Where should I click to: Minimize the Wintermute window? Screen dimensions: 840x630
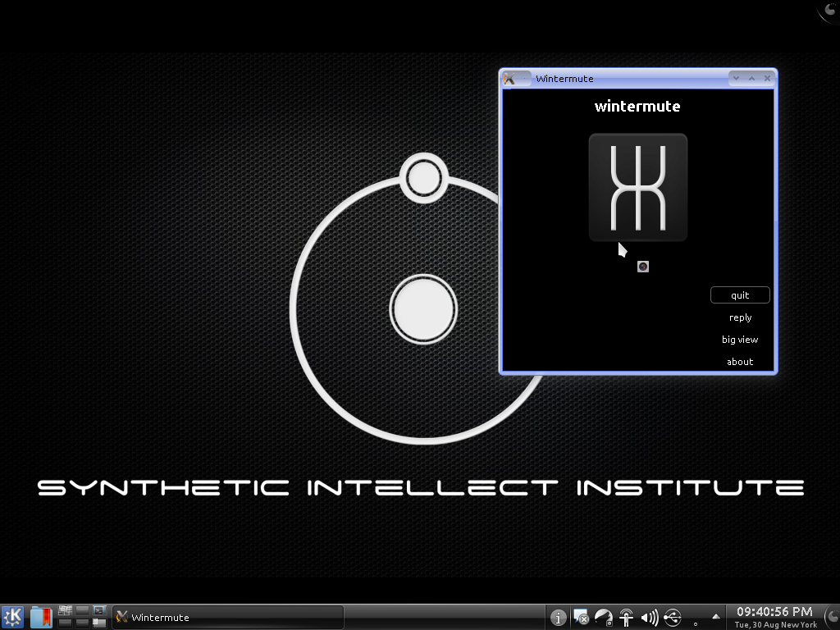[737, 79]
